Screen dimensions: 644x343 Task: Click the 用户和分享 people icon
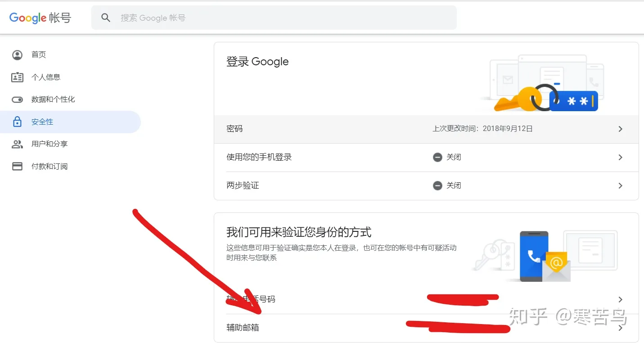(x=17, y=144)
